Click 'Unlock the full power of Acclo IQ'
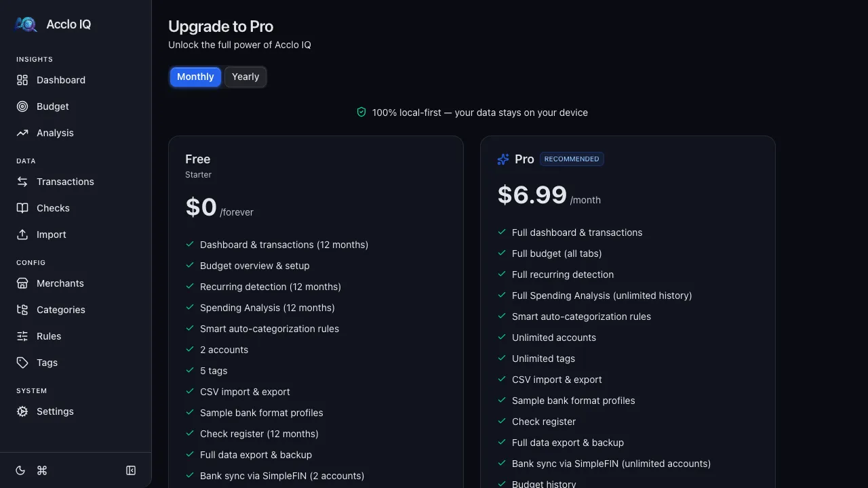 coord(239,45)
